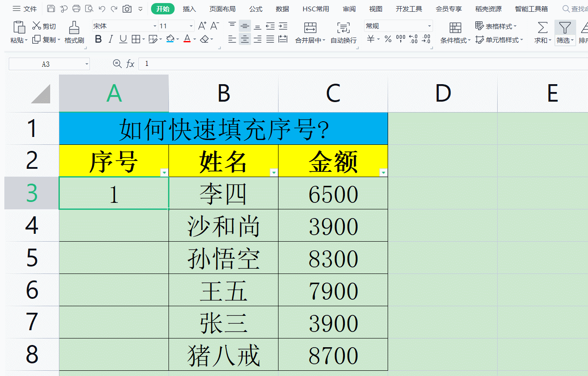Open the 序号 column filter dropdown

[x=164, y=173]
